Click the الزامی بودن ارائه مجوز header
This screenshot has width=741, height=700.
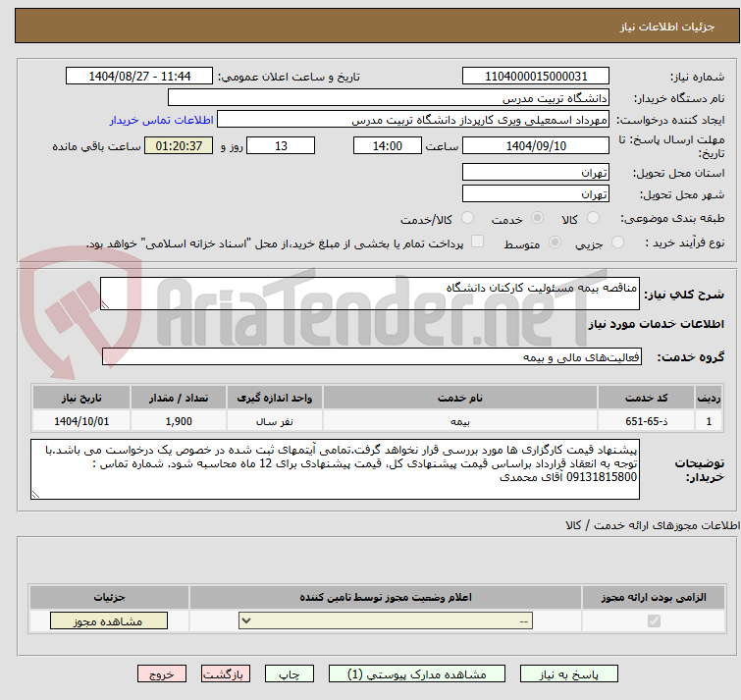[x=654, y=598]
